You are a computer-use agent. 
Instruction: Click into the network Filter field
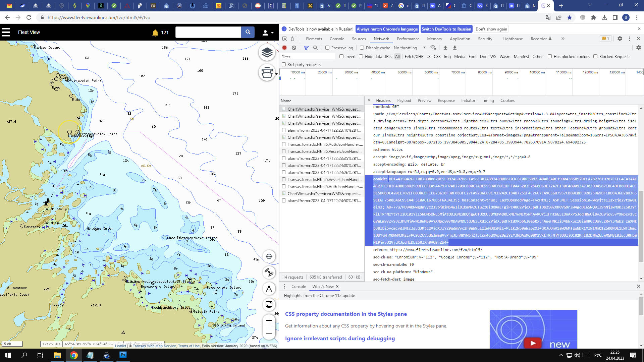(x=308, y=57)
